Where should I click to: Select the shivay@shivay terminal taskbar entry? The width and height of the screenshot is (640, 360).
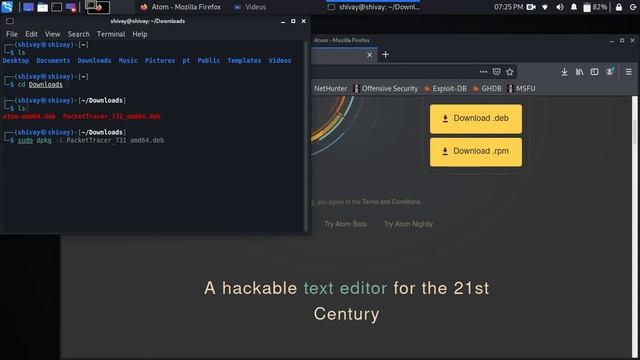coord(373,7)
